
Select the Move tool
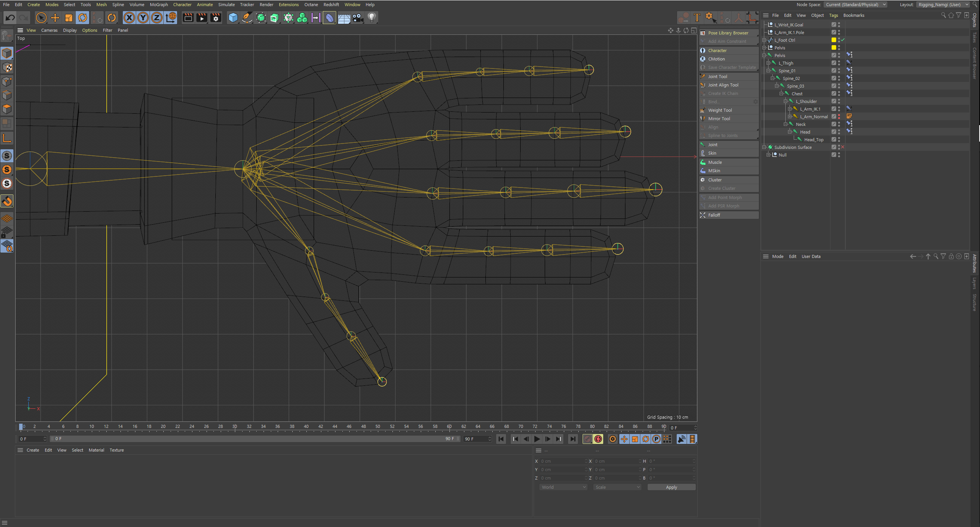pos(55,18)
